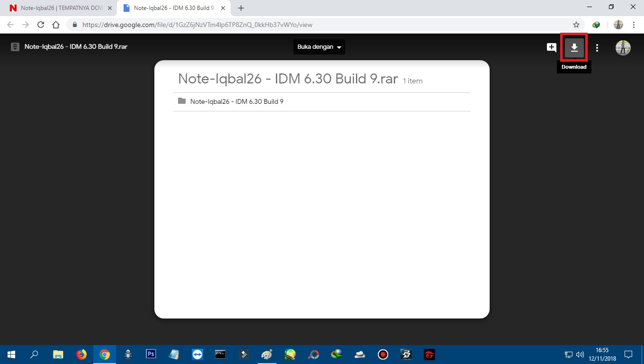
Task: Select the 'Note-Iqbal26 - IDM 6.30 Build 9' Drive tab
Action: 173,8
